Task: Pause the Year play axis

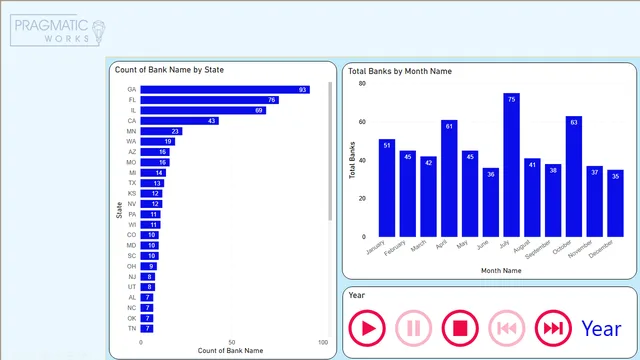Action: click(413, 328)
